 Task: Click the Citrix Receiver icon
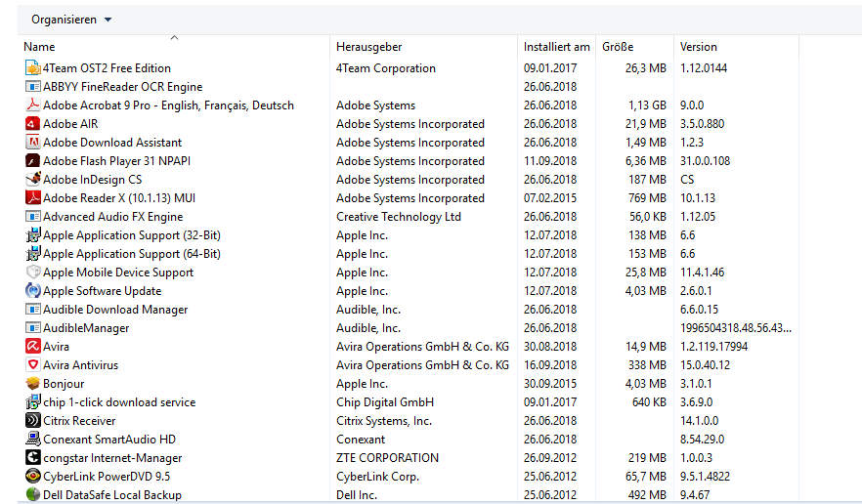33,420
